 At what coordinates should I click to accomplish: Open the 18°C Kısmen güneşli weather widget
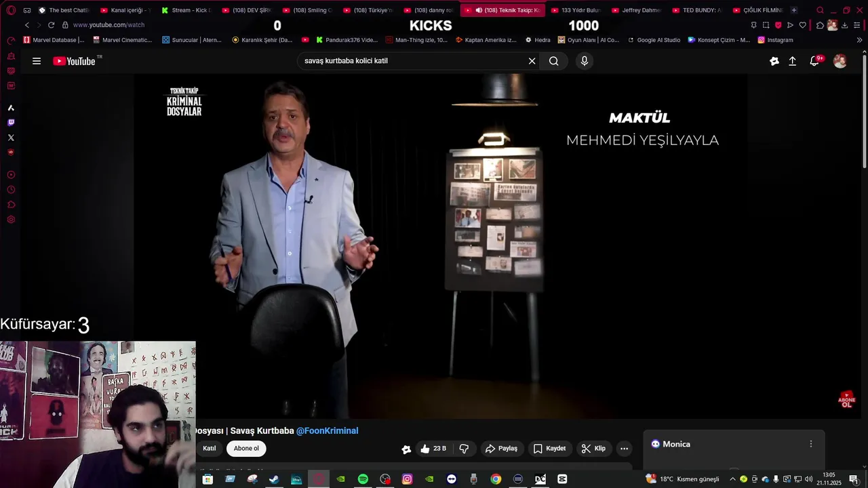coord(683,479)
